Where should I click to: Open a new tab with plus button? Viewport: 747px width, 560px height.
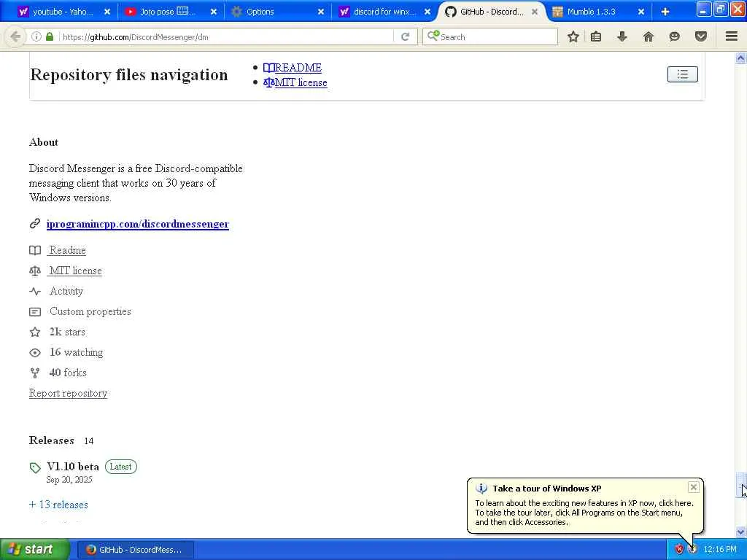pos(665,12)
